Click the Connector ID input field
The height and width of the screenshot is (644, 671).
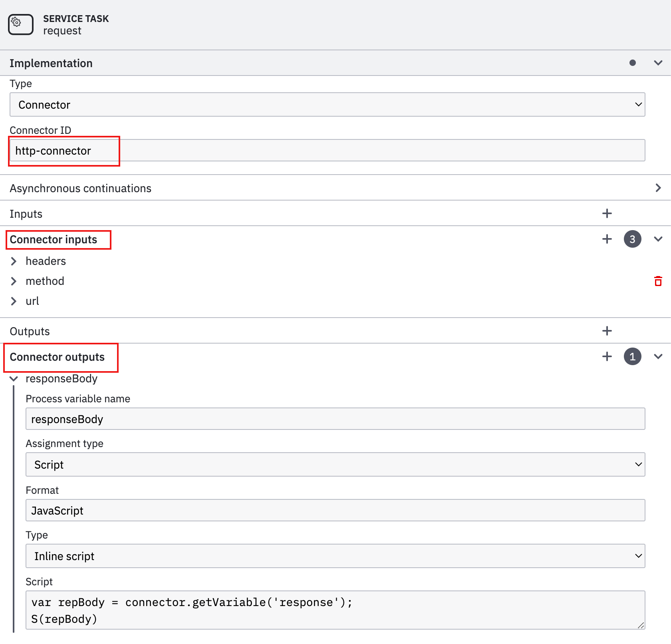pos(328,151)
